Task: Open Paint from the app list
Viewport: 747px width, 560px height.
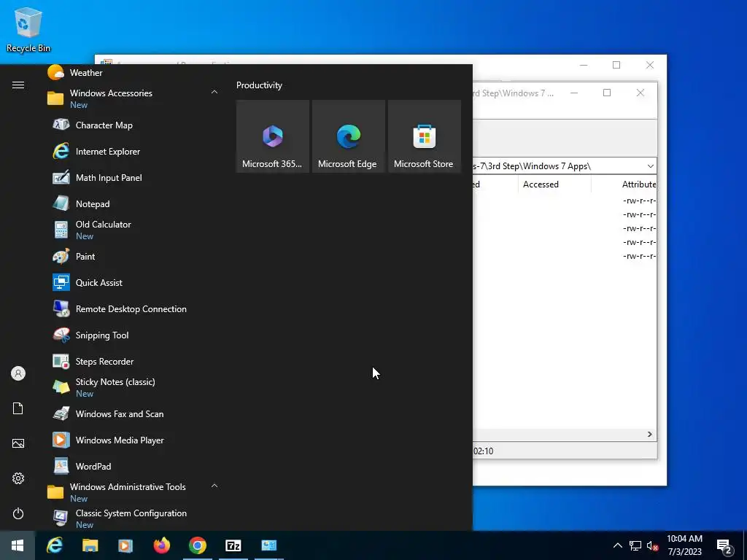Action: 85,256
